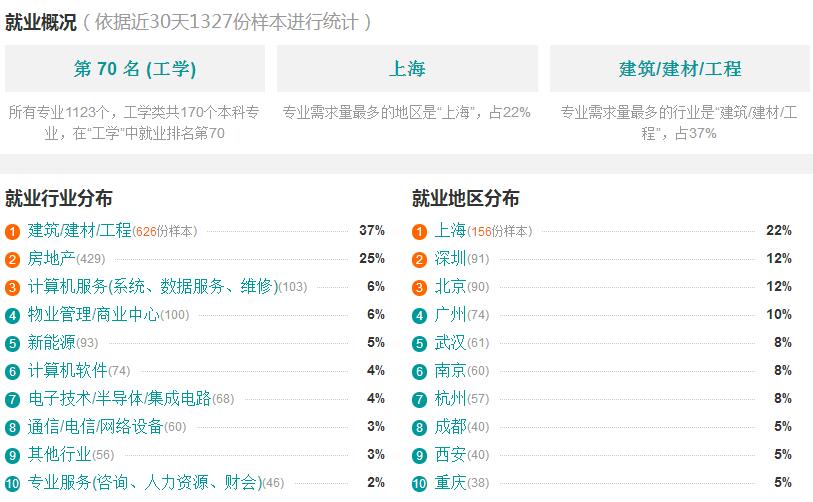The width and height of the screenshot is (813, 502).
Task: Click rank badge 1 beside 建筑/建材/工程
Action: click(x=12, y=232)
